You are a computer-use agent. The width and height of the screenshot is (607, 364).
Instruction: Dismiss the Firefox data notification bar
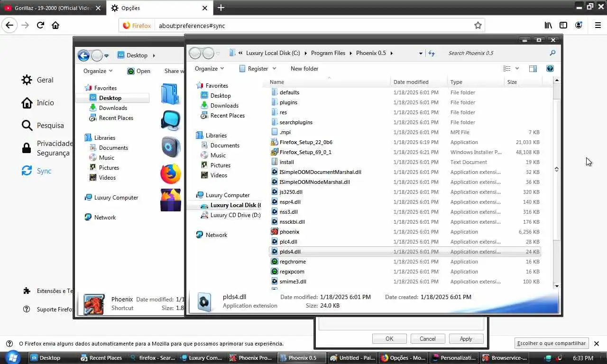pos(597,343)
